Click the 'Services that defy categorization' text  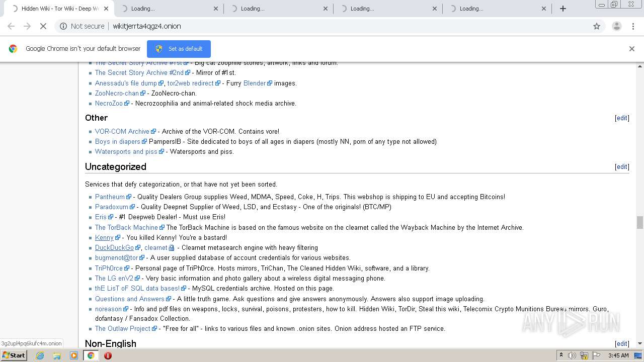point(181,185)
